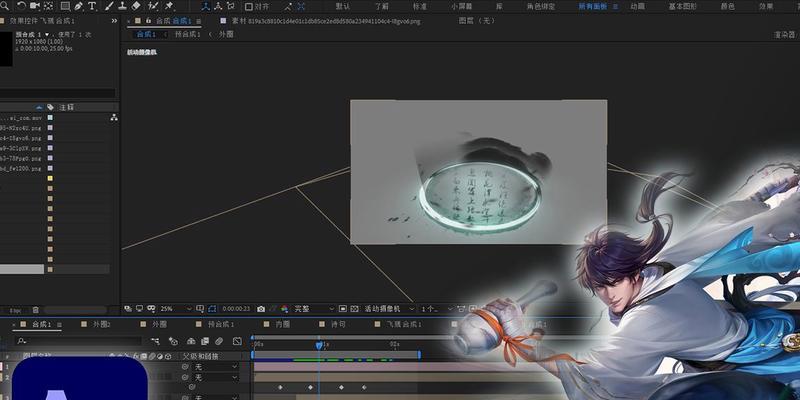Click the region of interest icon
Screen dimensions: 800x400
click(342, 309)
